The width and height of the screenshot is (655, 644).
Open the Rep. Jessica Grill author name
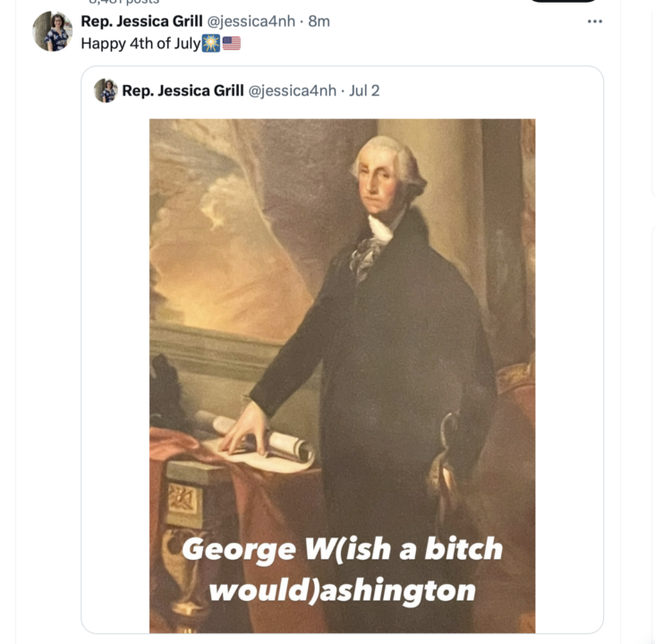(141, 21)
